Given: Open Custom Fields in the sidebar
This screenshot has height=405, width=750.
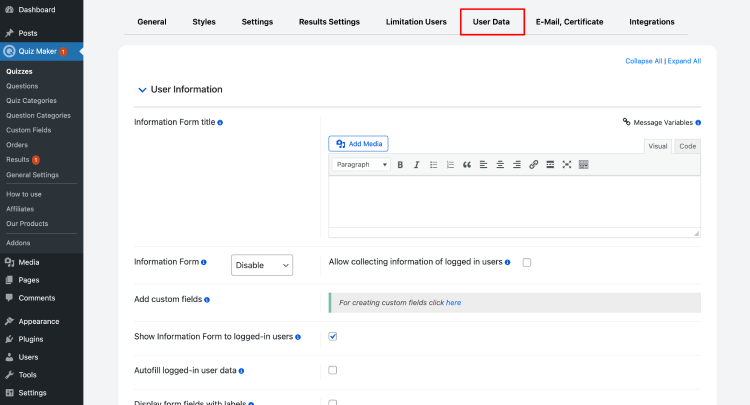Looking at the screenshot, I should tap(29, 130).
